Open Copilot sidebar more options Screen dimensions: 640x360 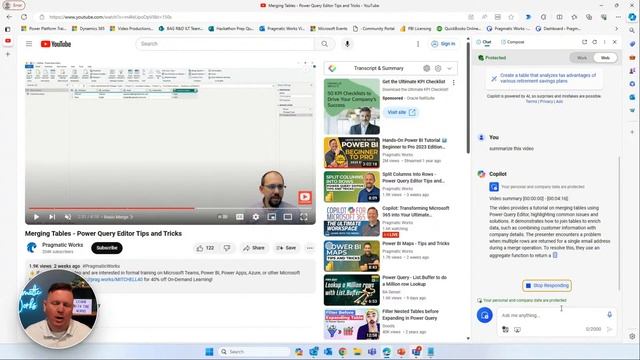[604, 42]
